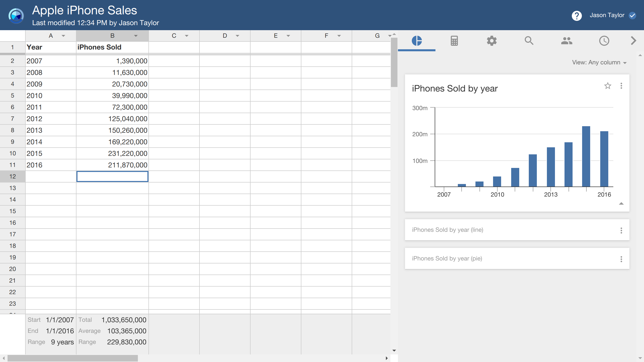644x362 pixels.
Task: Collapse the bar chart with up triangle
Action: pos(621,204)
